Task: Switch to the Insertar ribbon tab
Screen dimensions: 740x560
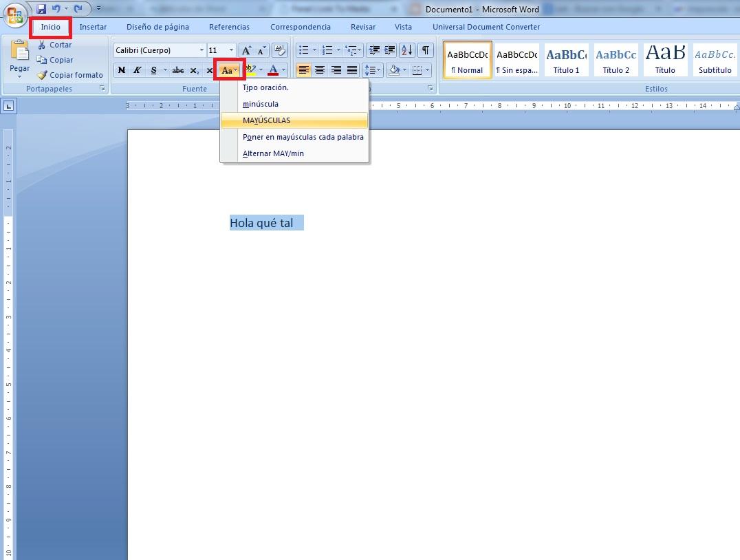Action: point(93,27)
